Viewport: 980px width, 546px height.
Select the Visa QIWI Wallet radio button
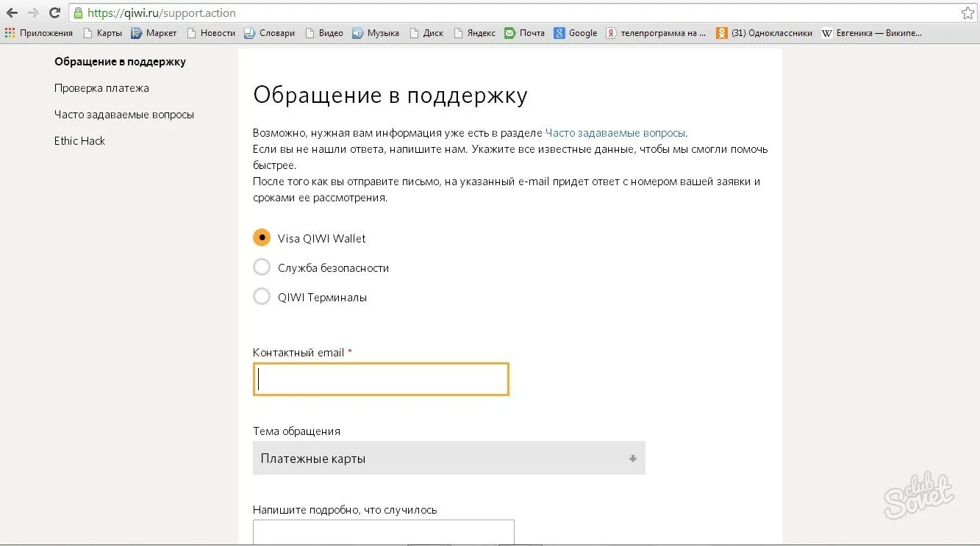(262, 238)
